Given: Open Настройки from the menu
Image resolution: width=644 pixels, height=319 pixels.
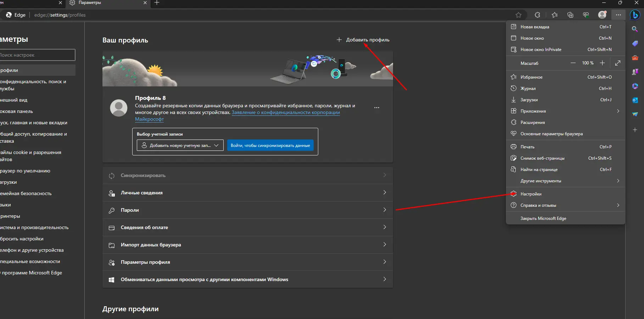Looking at the screenshot, I should [565, 194].
